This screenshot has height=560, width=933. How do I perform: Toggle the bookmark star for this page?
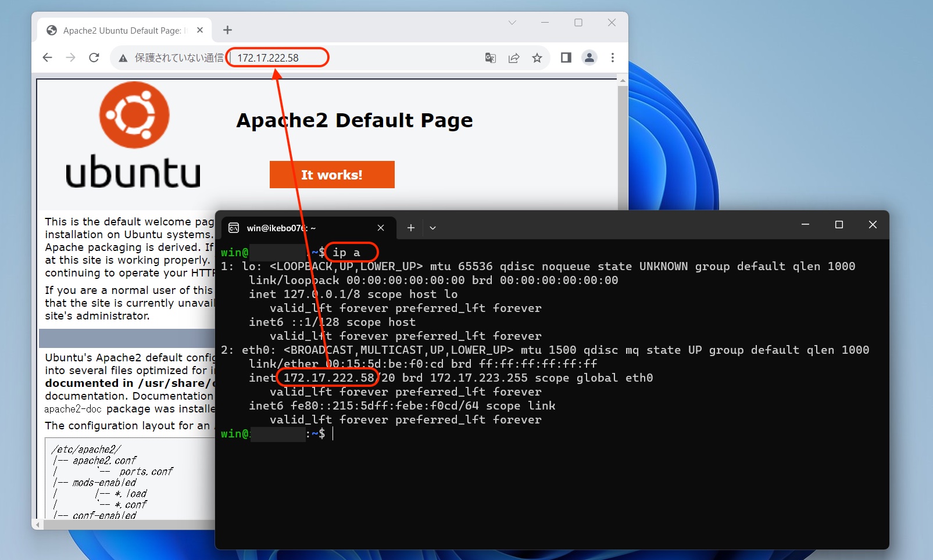[537, 58]
